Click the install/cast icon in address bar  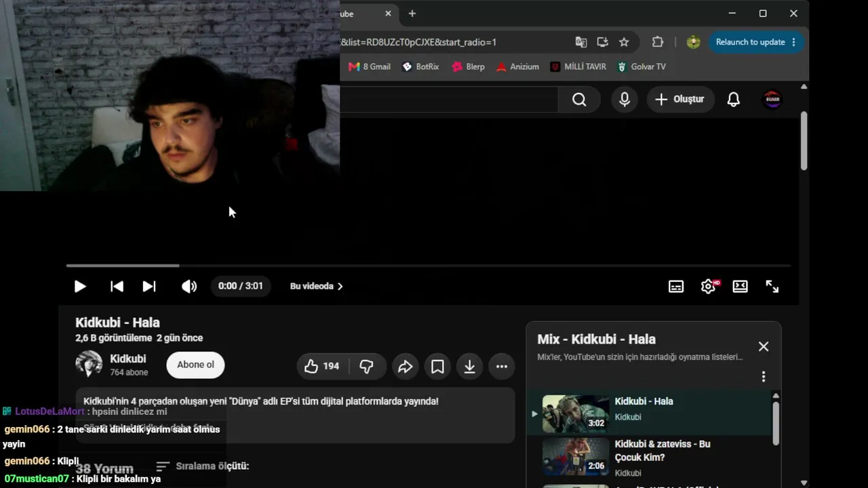pyautogui.click(x=602, y=42)
